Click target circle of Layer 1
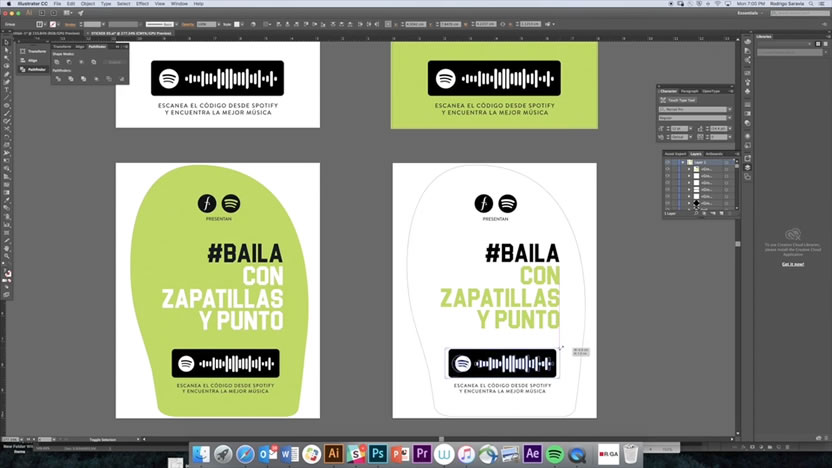832x468 pixels. pyautogui.click(x=726, y=162)
